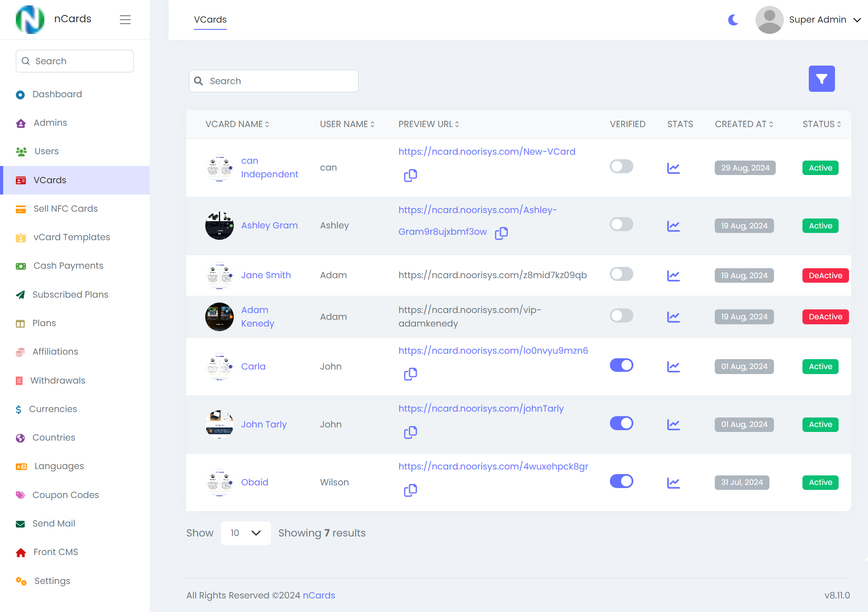View stats chart for Ashley Gram's vCard

[673, 226]
